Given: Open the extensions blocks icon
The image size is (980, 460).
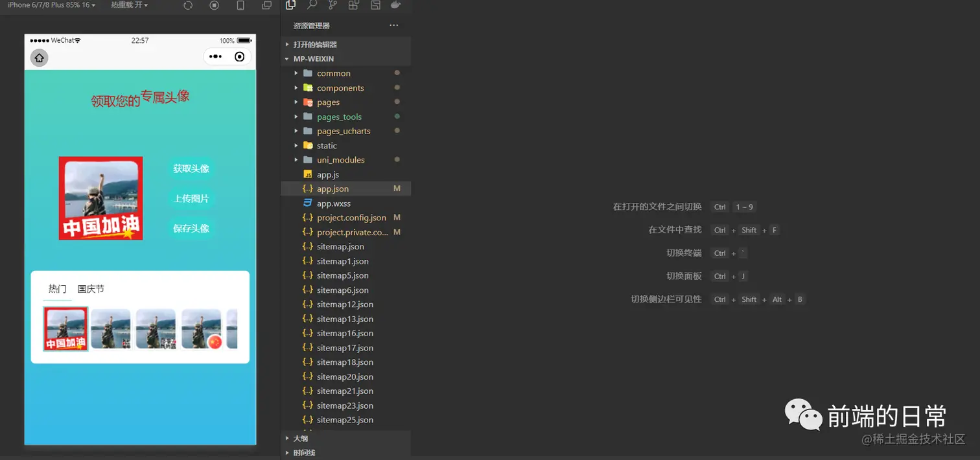Looking at the screenshot, I should coord(354,5).
